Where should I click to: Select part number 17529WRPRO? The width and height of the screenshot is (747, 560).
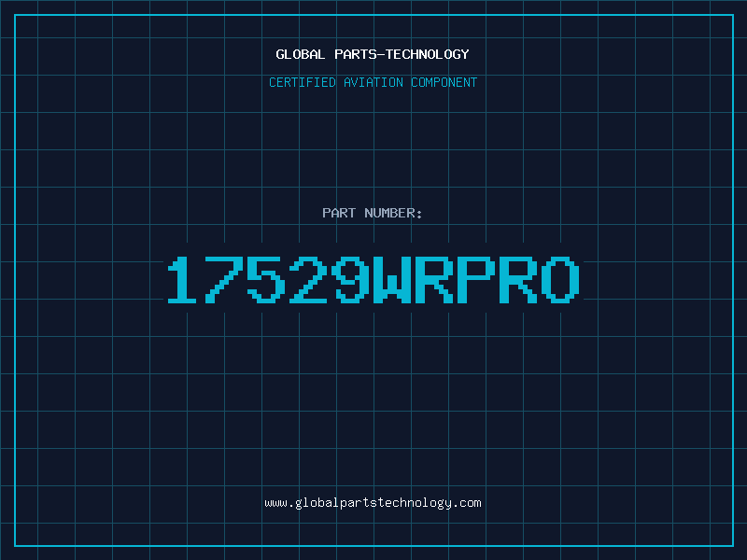373,279
